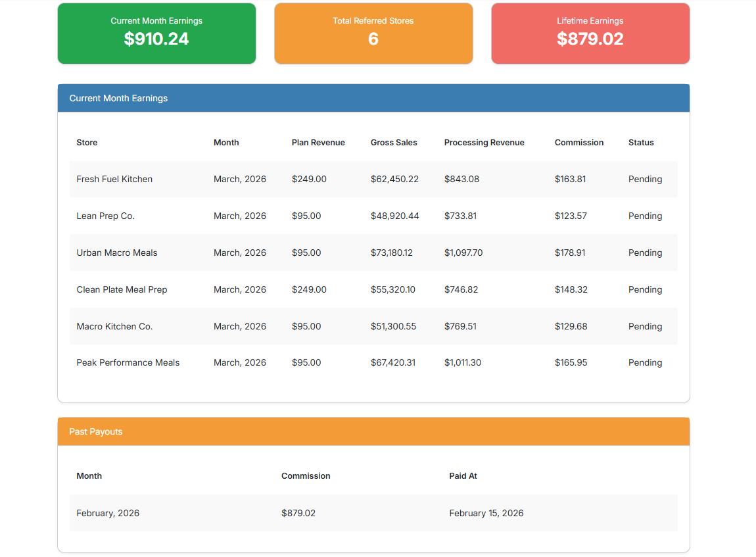Open the Fresh Fuel Kitchen store entry

[114, 180]
